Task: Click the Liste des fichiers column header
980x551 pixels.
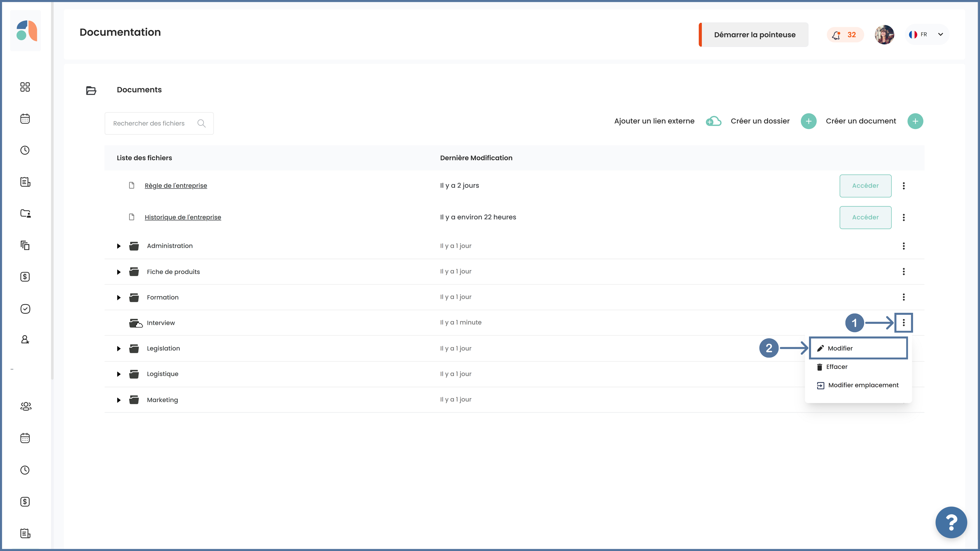Action: coord(144,158)
